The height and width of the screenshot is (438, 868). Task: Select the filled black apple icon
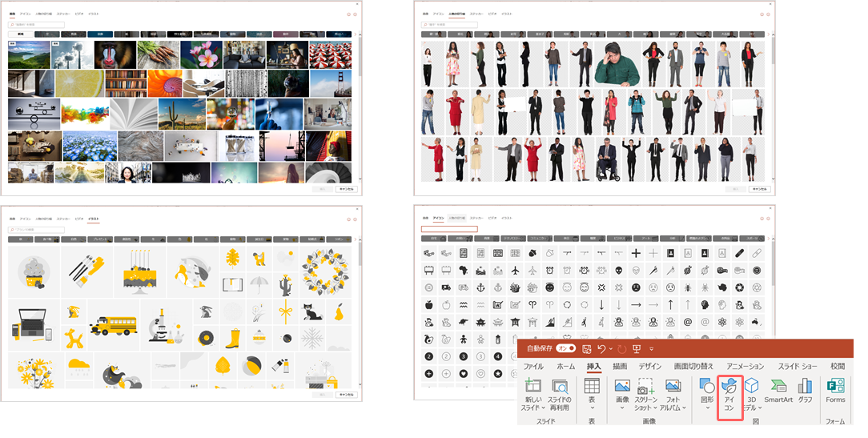click(x=428, y=304)
